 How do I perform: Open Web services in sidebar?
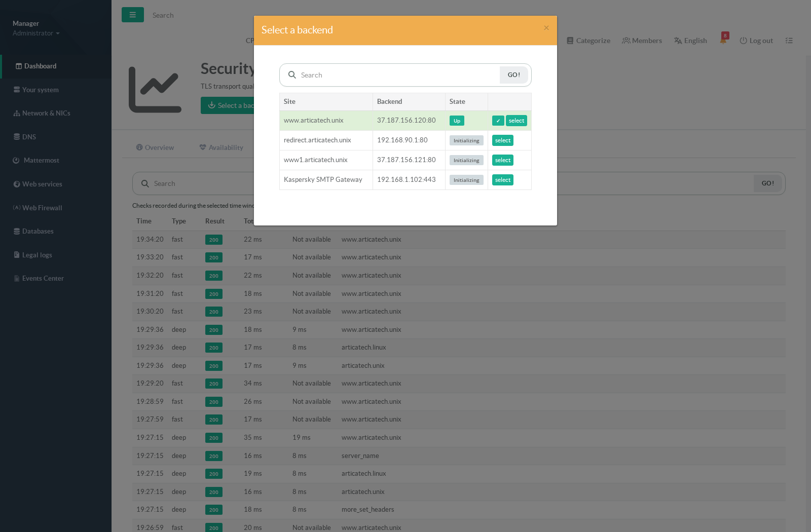[x=56, y=184]
